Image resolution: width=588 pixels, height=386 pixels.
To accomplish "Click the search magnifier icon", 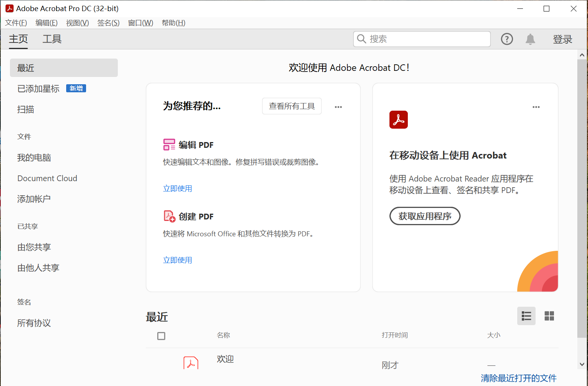I will click(362, 39).
